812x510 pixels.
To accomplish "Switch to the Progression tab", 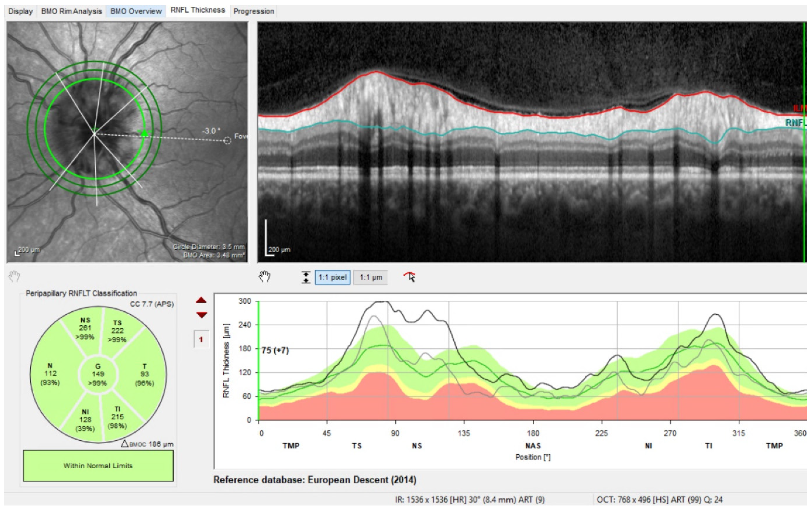I will tap(254, 11).
